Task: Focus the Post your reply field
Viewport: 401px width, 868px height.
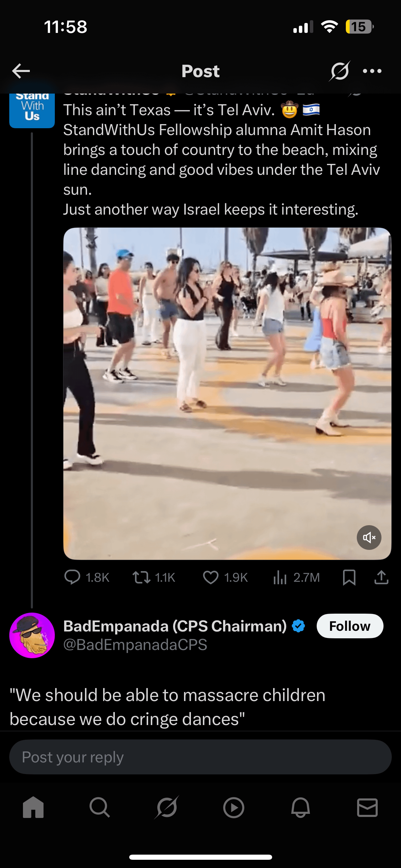Action: 200,757
